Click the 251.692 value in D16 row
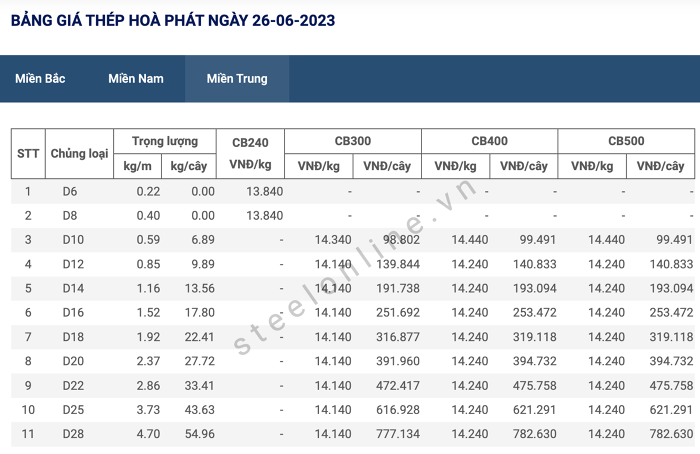Image resolution: width=700 pixels, height=454 pixels. (x=398, y=312)
